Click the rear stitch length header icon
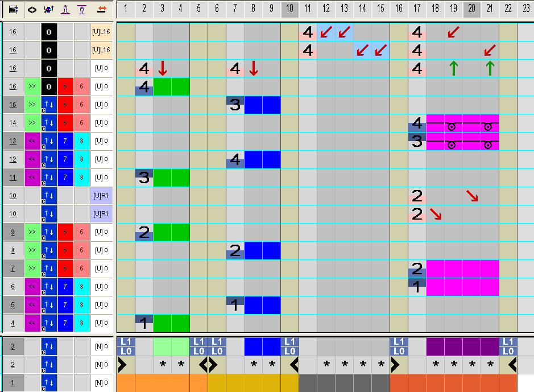Image resolution: width=534 pixels, height=392 pixels. pyautogui.click(x=82, y=10)
